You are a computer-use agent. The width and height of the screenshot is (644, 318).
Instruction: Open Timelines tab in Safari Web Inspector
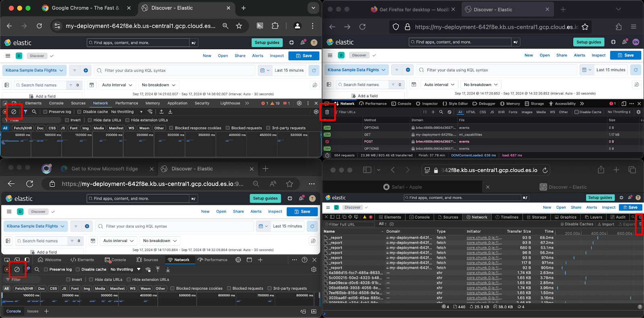(x=507, y=217)
